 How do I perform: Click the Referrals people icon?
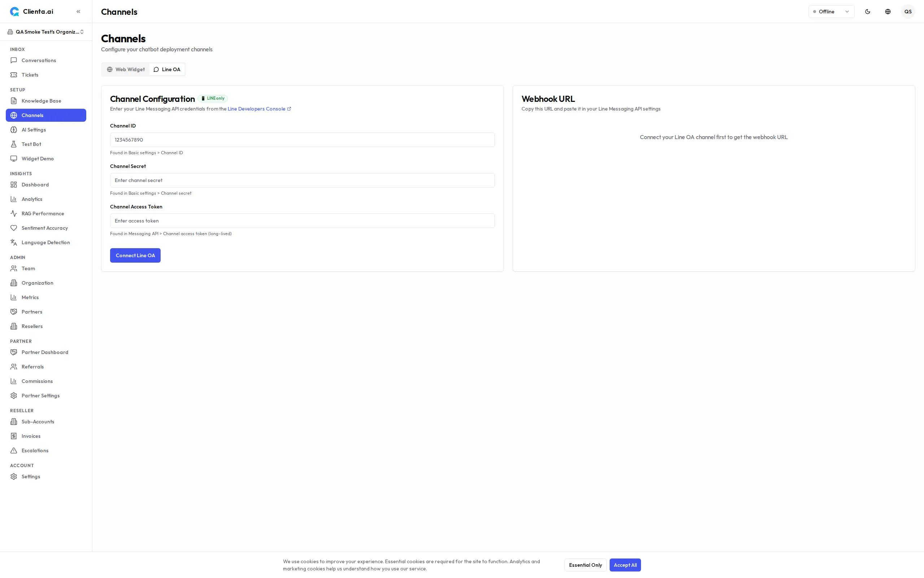pos(14,367)
